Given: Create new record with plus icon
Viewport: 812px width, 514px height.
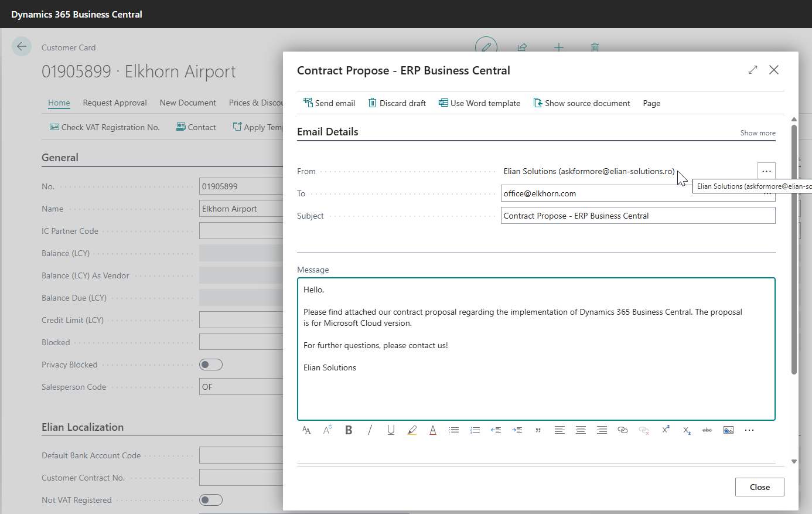Looking at the screenshot, I should (x=559, y=47).
